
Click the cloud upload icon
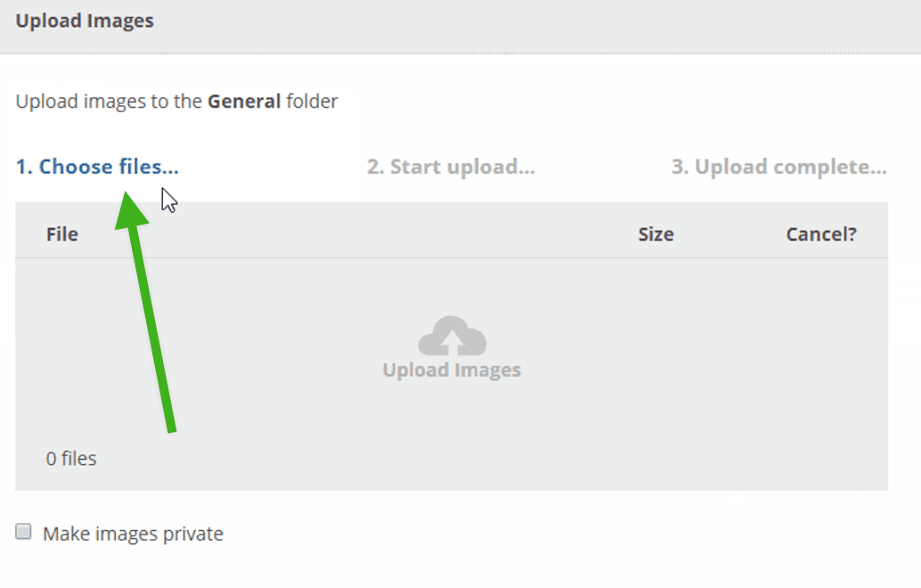(452, 336)
